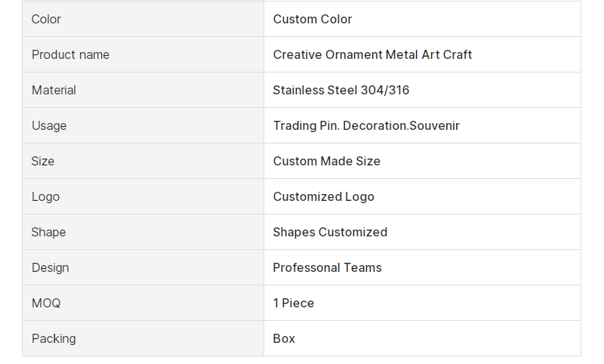Select the Shapes Customized value
This screenshot has height=364, width=604.
click(x=330, y=233)
